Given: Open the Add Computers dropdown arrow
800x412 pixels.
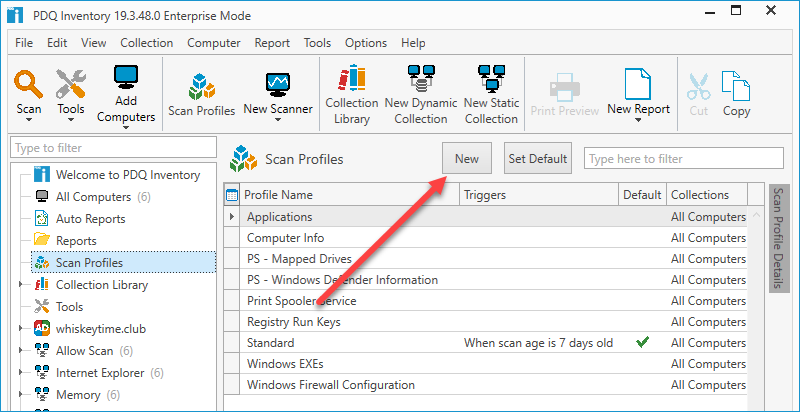Looking at the screenshot, I should [x=126, y=128].
